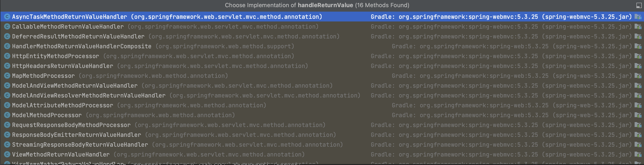
Task: Select ModelAndViewMethodReturnValueHandler entry
Action: (x=322, y=85)
